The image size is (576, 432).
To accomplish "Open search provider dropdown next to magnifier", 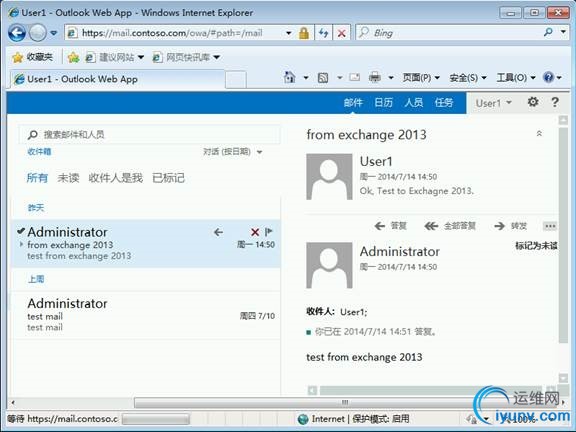I will (563, 32).
